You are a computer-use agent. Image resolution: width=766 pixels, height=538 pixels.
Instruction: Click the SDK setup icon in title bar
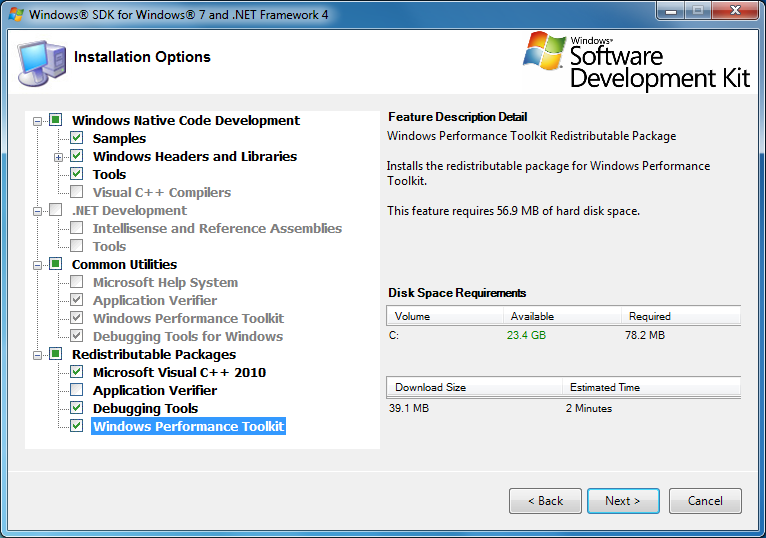click(14, 14)
